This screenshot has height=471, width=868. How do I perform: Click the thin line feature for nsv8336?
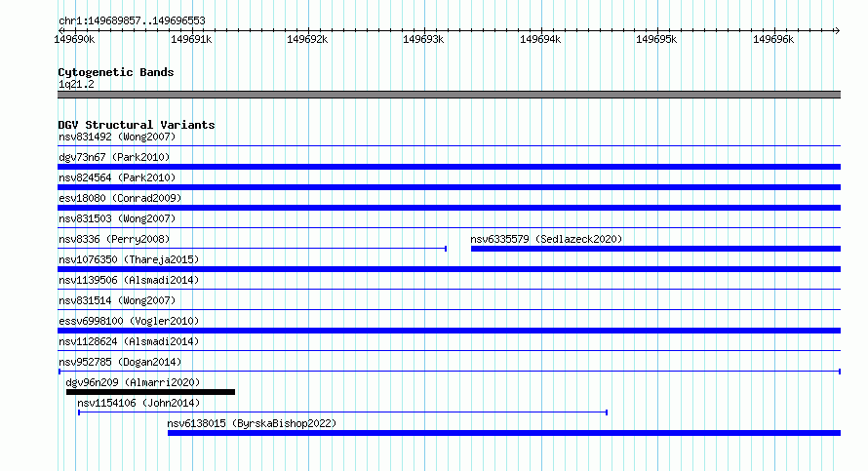click(x=252, y=249)
